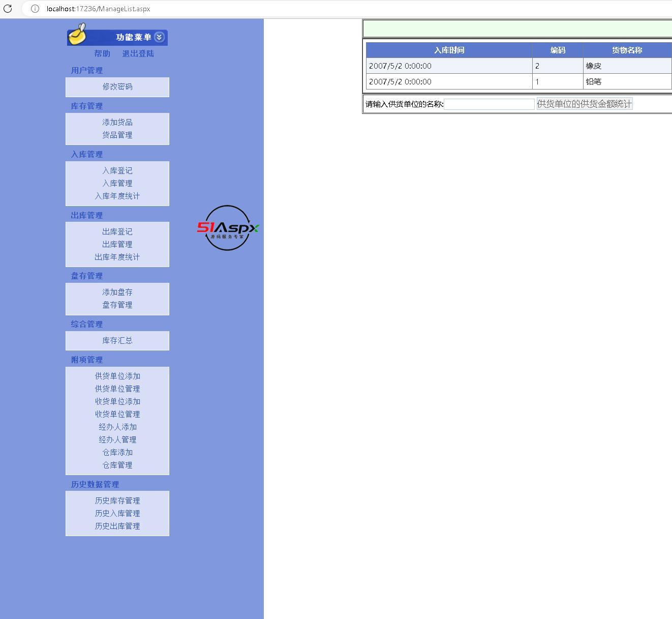Open 历史入库管理
The width and height of the screenshot is (672, 619).
coord(117,513)
